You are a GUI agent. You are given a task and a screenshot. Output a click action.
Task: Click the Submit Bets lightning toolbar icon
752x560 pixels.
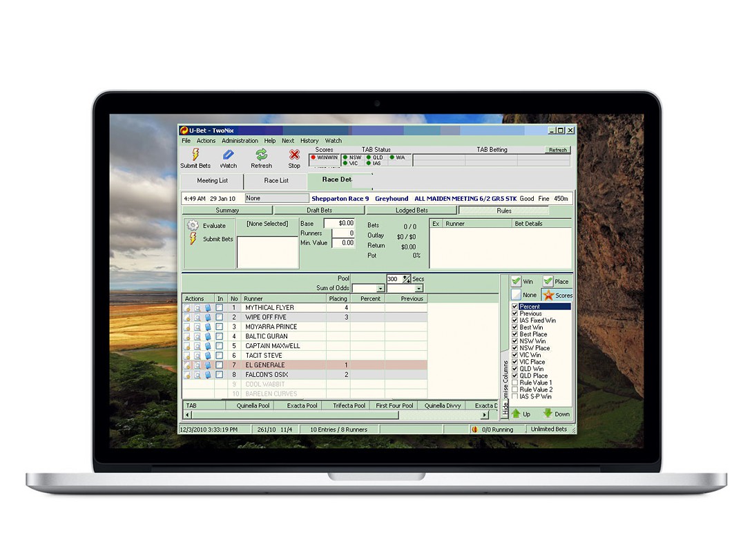pos(195,155)
